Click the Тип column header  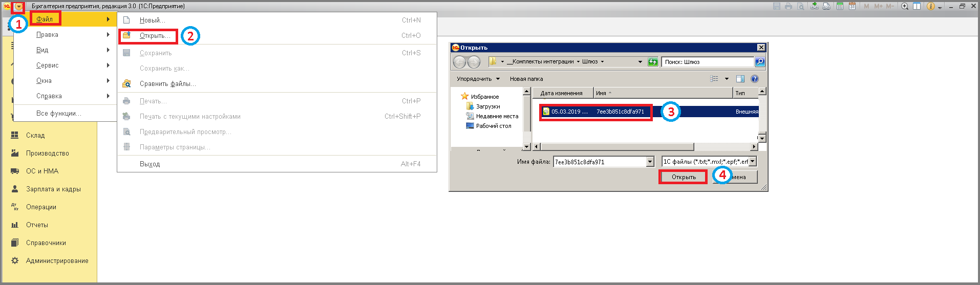coord(745,93)
